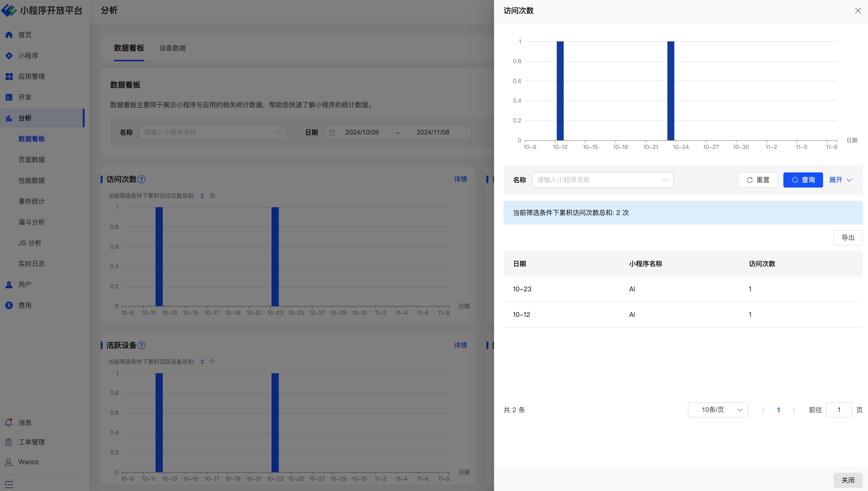Click the 导出 export button
This screenshot has height=491, width=868.
(847, 238)
